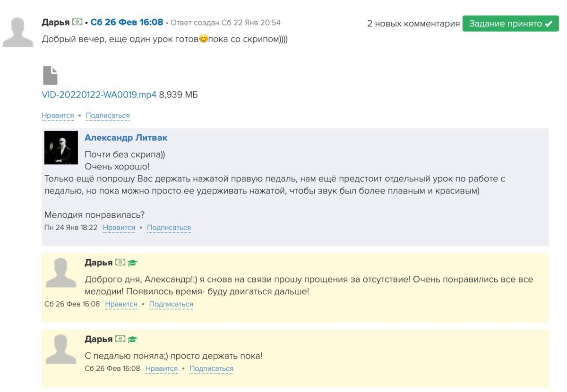Screen dimensions: 567x392
Task: Open Александр Литвак profile name link
Action: point(126,138)
